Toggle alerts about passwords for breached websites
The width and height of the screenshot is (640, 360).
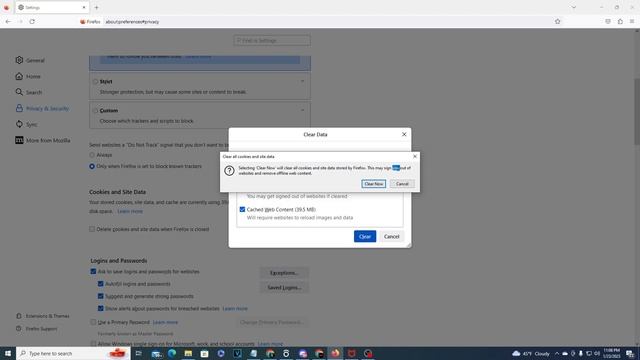tap(100, 309)
